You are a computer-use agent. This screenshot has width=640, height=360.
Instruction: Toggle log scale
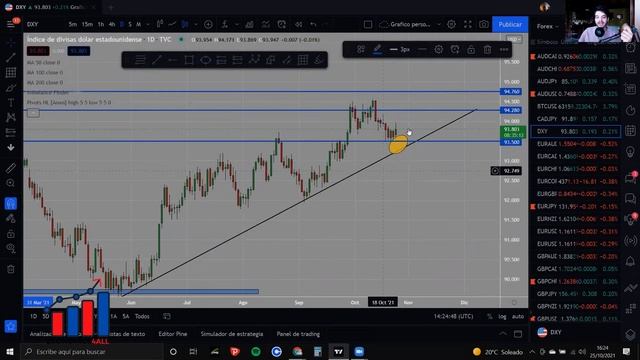[502, 316]
